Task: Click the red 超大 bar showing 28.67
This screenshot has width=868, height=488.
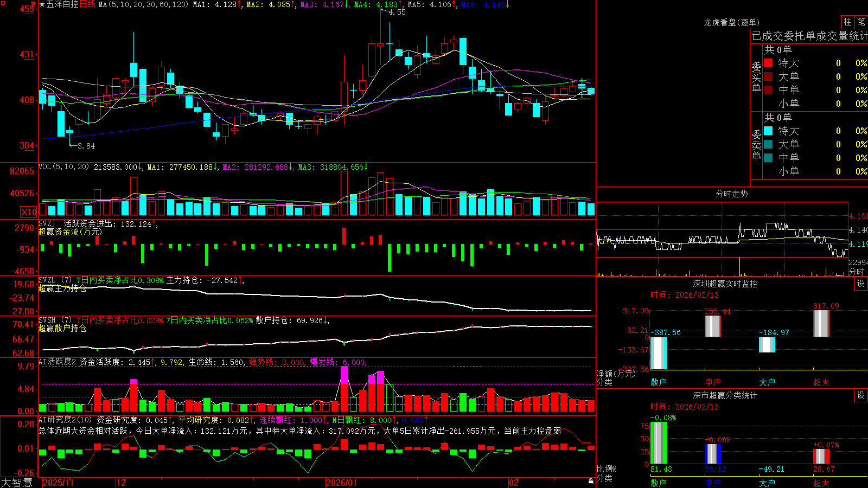Action: pyautogui.click(x=821, y=457)
